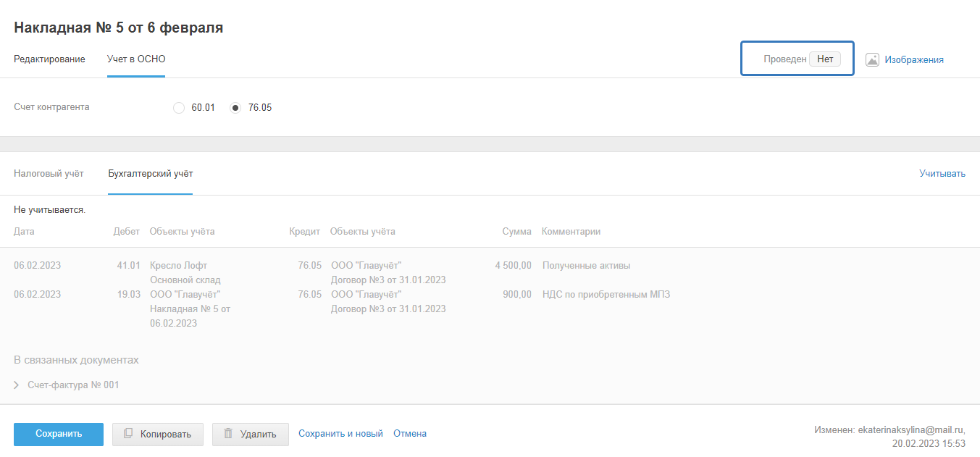Click the Дата column header

(24, 232)
